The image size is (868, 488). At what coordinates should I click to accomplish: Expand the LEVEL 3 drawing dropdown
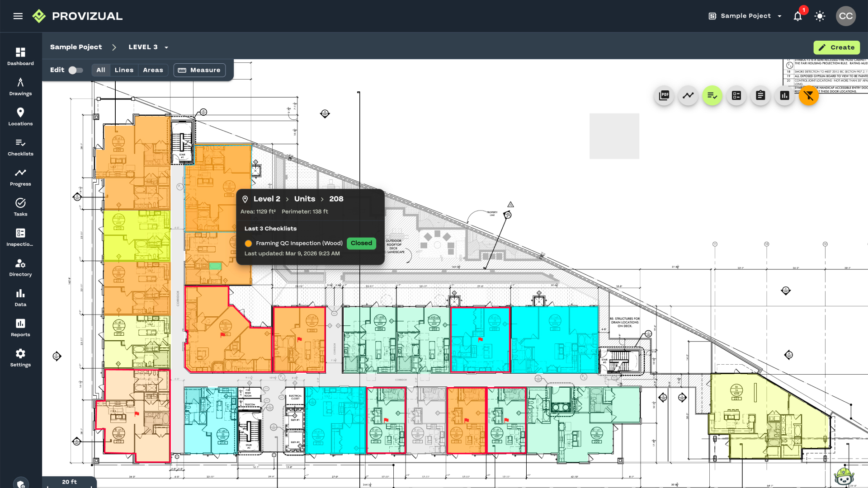pyautogui.click(x=148, y=47)
